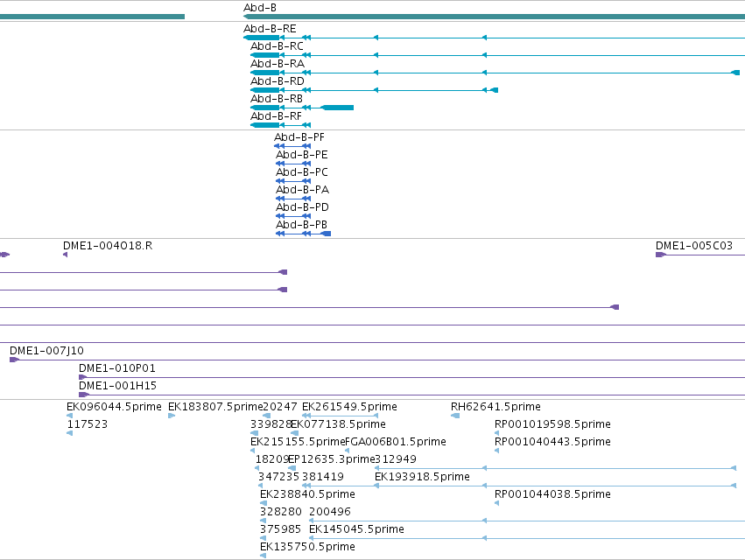
Task: Open the EK145045.5prime label
Action: click(x=356, y=529)
